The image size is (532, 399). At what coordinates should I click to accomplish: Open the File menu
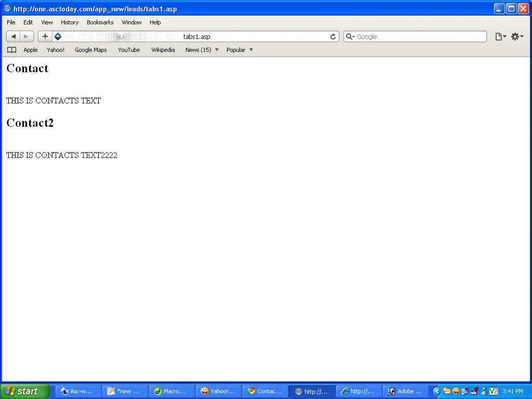coord(11,22)
